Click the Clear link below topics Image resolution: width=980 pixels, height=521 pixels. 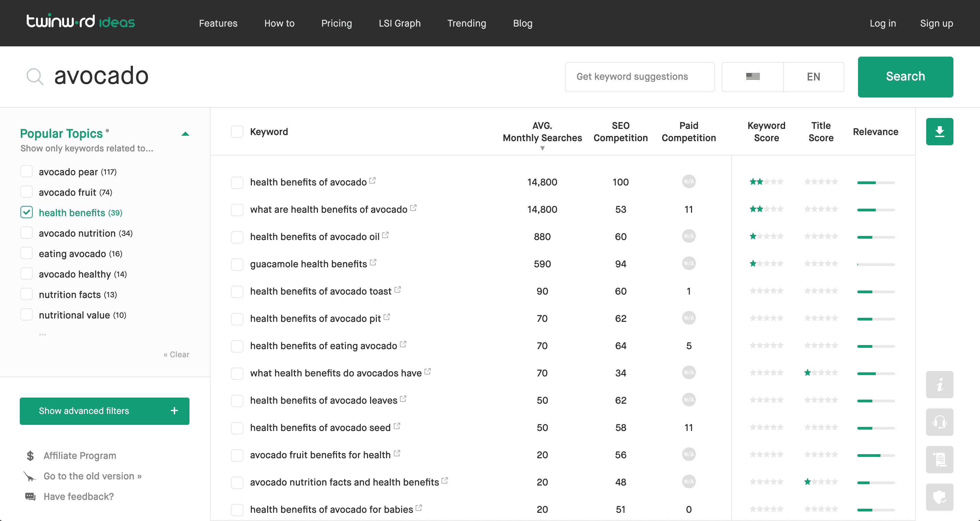[x=176, y=354]
